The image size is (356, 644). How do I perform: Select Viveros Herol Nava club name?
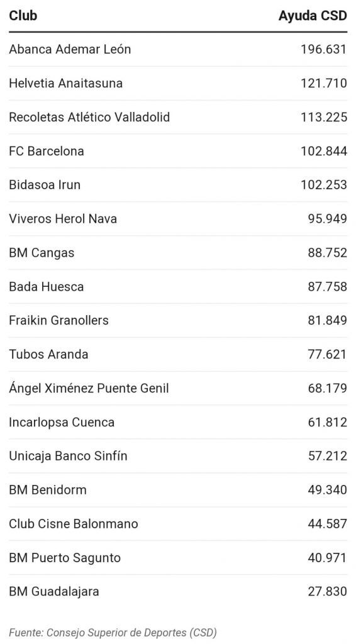click(x=63, y=218)
